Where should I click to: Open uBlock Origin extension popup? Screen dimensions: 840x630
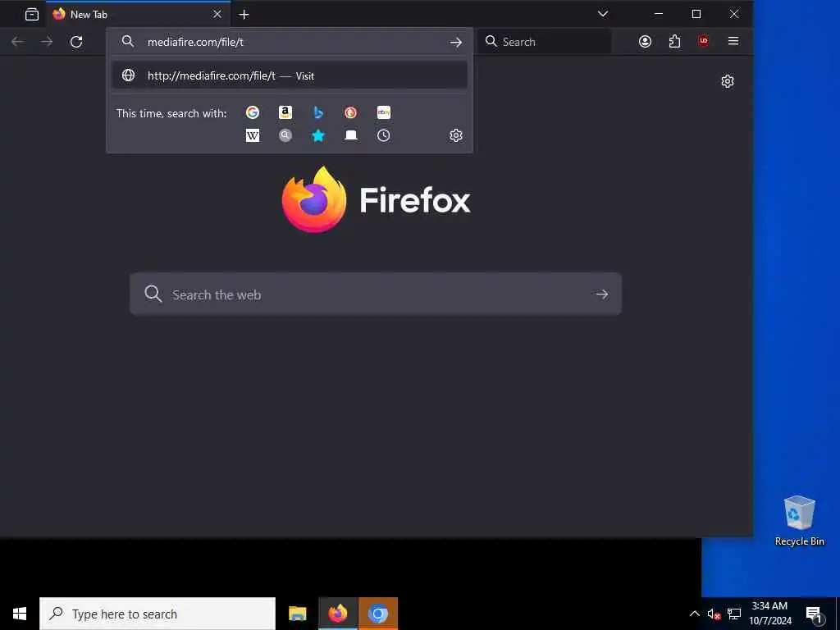click(x=703, y=41)
